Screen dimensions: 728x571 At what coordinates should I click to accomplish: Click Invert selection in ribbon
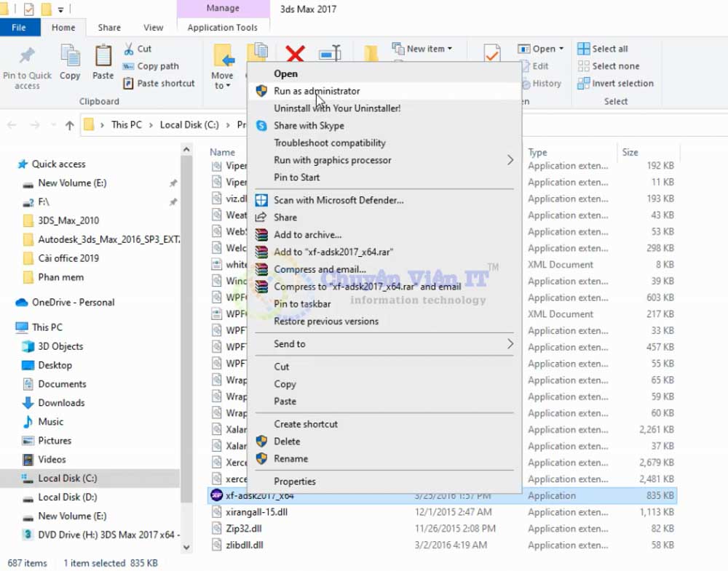(616, 84)
